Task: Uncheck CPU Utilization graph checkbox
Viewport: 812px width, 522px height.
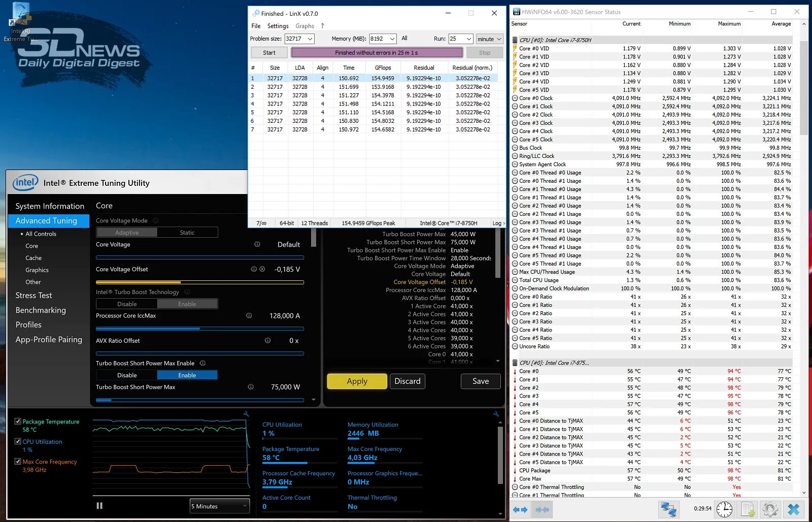Action: pyautogui.click(x=18, y=441)
